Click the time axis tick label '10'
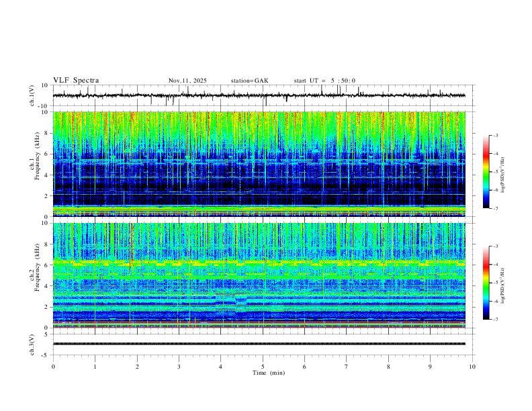This screenshot has height=411, width=532. point(472,367)
